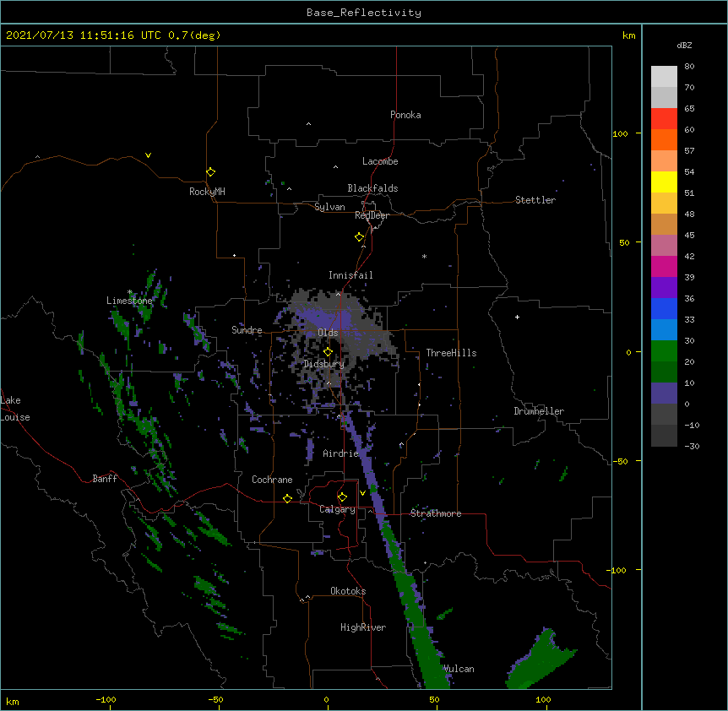Select the bright yellow 51-54 dBZ legend swatch
Image resolution: width=728 pixels, height=711 pixels.
(x=664, y=182)
